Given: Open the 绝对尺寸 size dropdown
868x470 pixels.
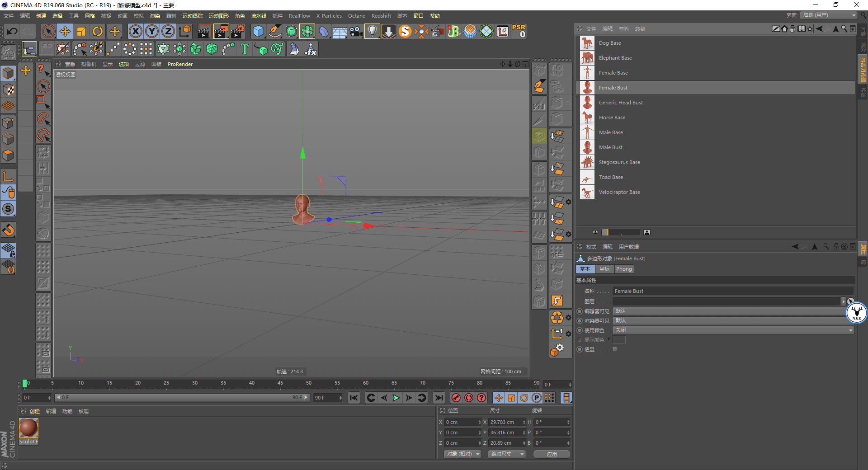Looking at the screenshot, I should click(x=507, y=454).
